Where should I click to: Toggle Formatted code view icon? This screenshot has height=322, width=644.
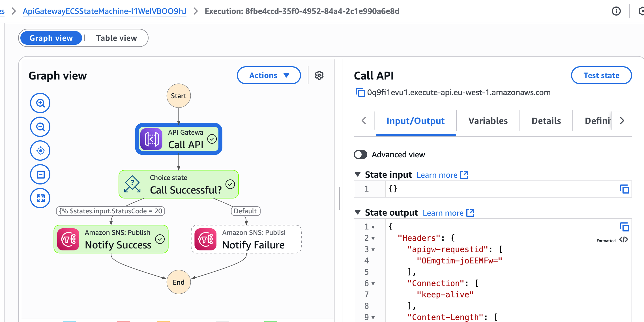(624, 240)
